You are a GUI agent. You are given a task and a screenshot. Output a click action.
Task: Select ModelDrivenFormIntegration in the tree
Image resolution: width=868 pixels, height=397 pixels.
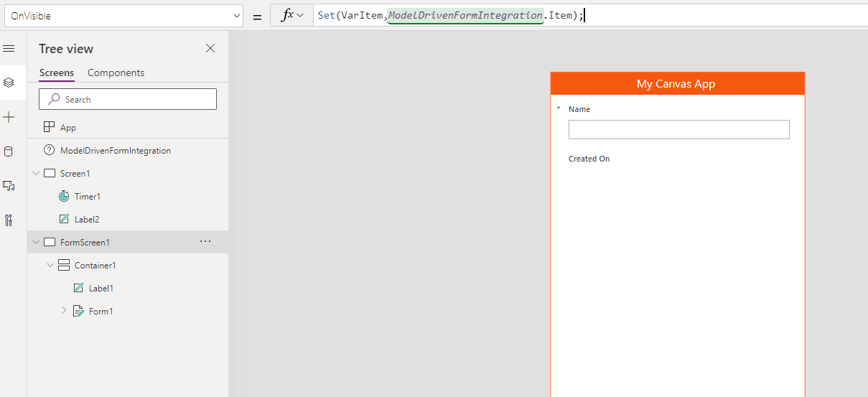[x=115, y=151]
